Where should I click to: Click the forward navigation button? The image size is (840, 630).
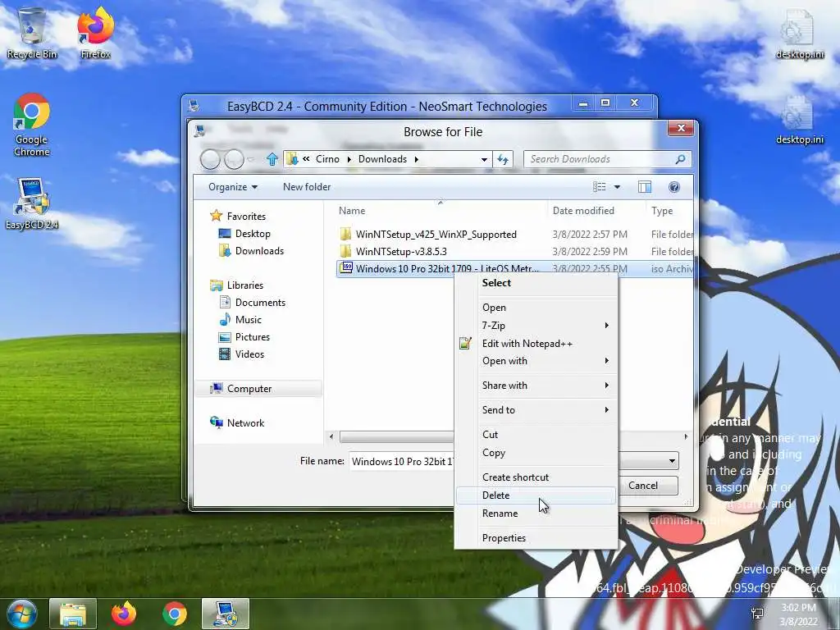(234, 159)
